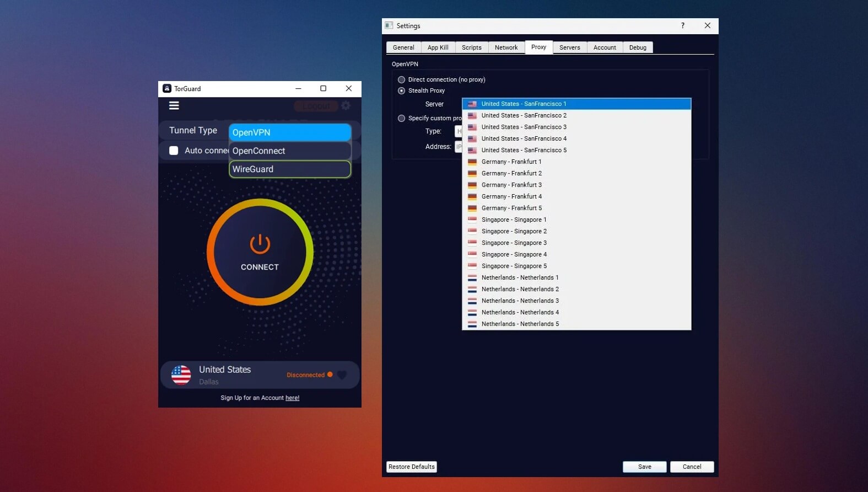The height and width of the screenshot is (492, 868).
Task: Click Cancel in Settings window
Action: pos(692,467)
